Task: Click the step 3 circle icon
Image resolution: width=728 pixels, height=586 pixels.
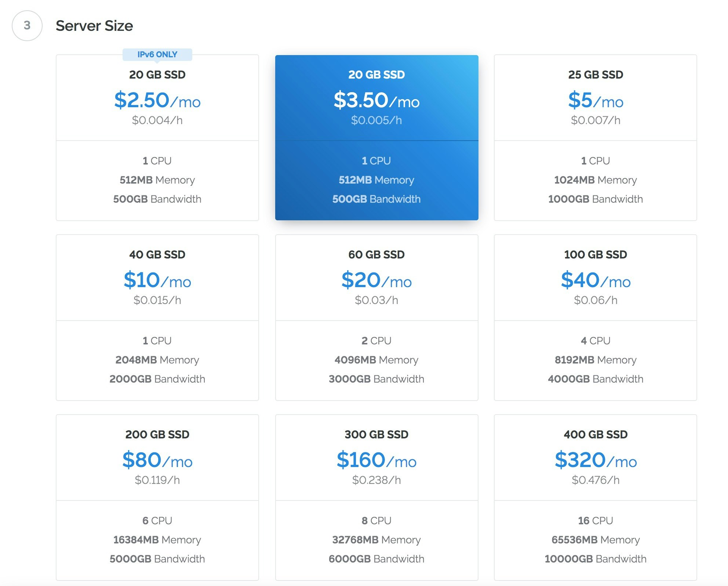Action: [x=27, y=26]
